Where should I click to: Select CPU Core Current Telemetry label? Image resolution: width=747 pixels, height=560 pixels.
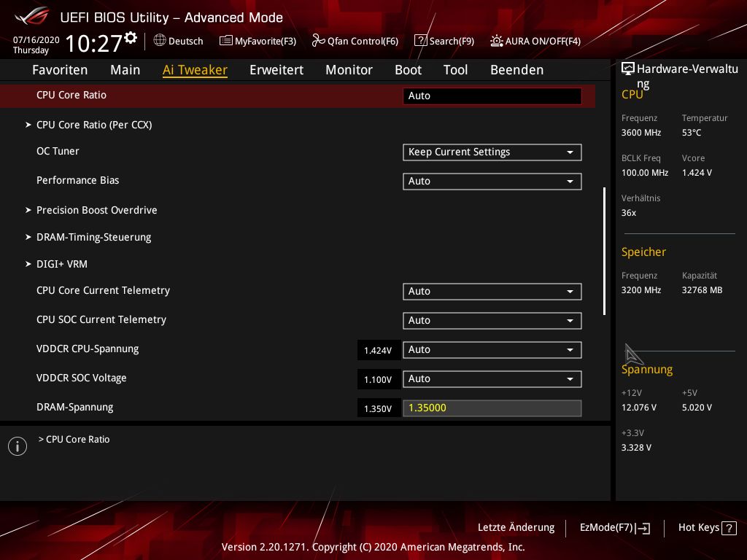[103, 290]
